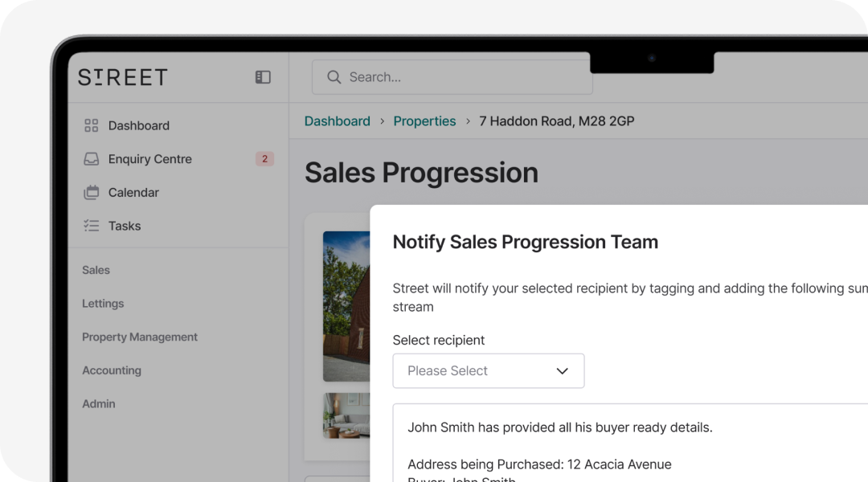The image size is (868, 482).
Task: Open Property Management section
Action: [139, 337]
